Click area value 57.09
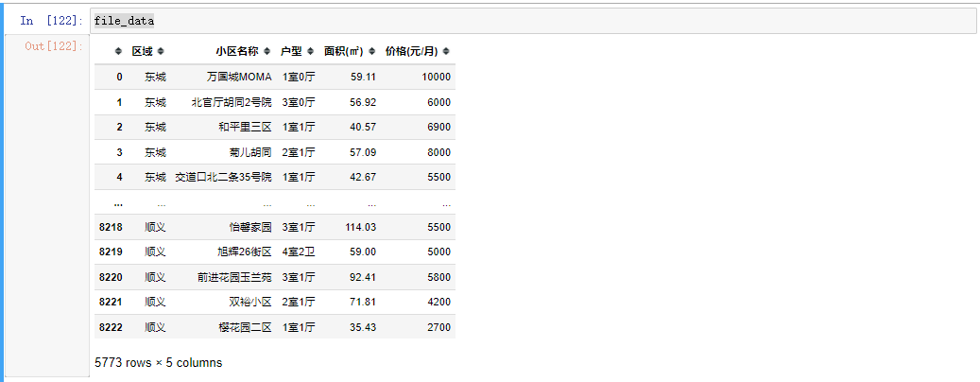This screenshot has width=980, height=382. pyautogui.click(x=363, y=152)
